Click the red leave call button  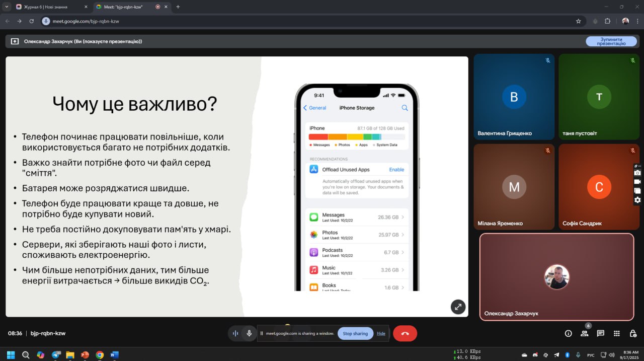[x=405, y=333]
